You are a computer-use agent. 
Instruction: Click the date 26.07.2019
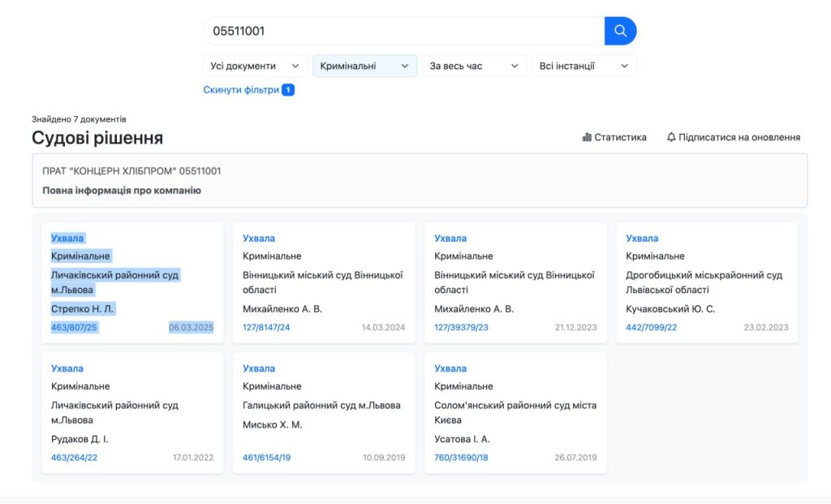tap(575, 458)
